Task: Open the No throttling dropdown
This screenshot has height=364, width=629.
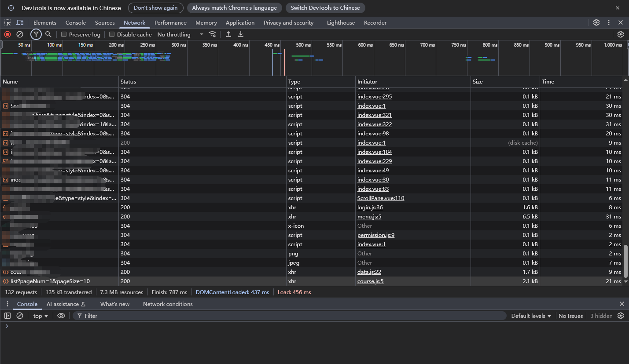Action: (x=180, y=34)
